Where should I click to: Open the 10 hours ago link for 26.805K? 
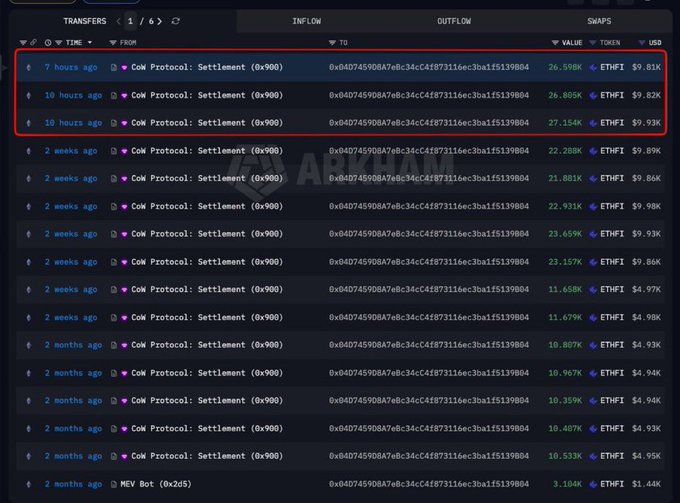[73, 95]
